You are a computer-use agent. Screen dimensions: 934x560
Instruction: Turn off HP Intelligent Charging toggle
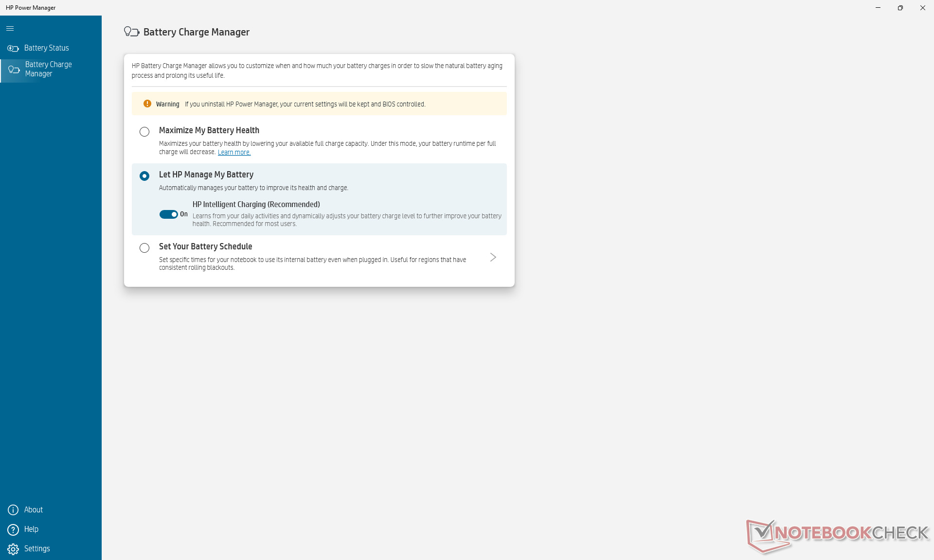click(169, 214)
